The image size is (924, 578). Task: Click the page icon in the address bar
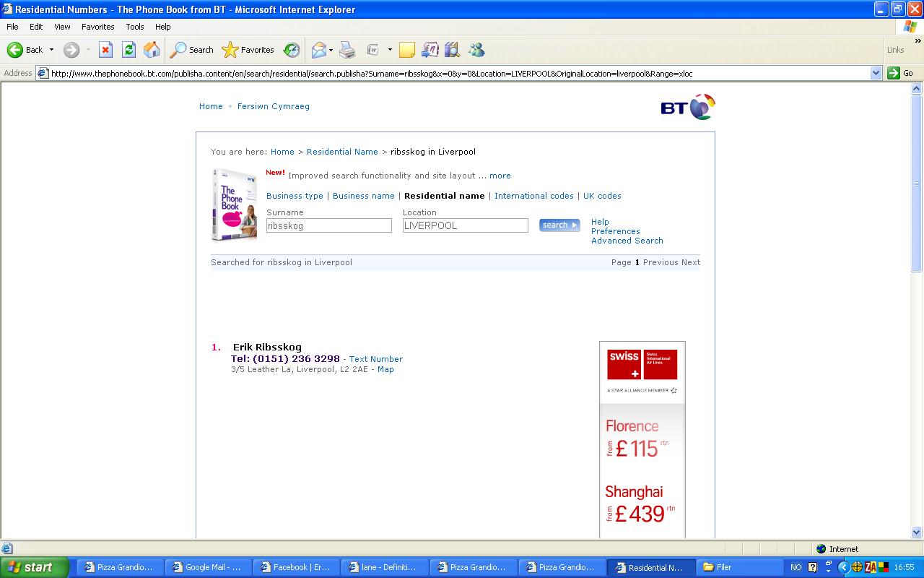(43, 73)
